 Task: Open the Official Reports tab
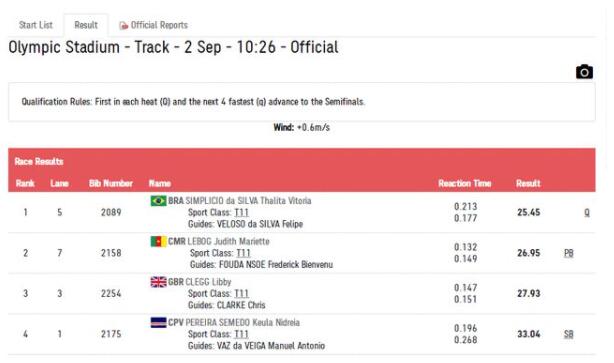point(154,25)
